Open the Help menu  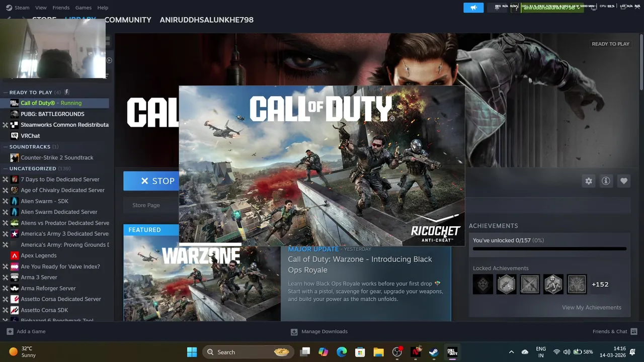[103, 8]
